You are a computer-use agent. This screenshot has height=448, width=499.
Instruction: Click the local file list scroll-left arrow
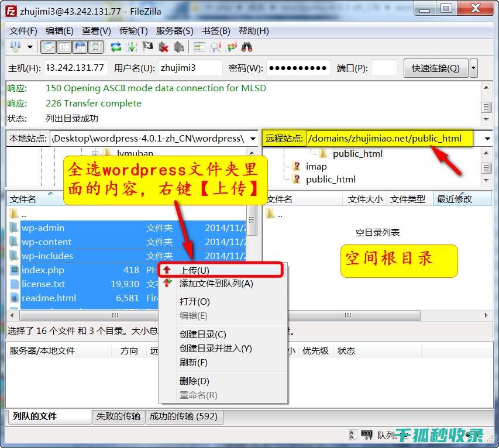coord(12,315)
